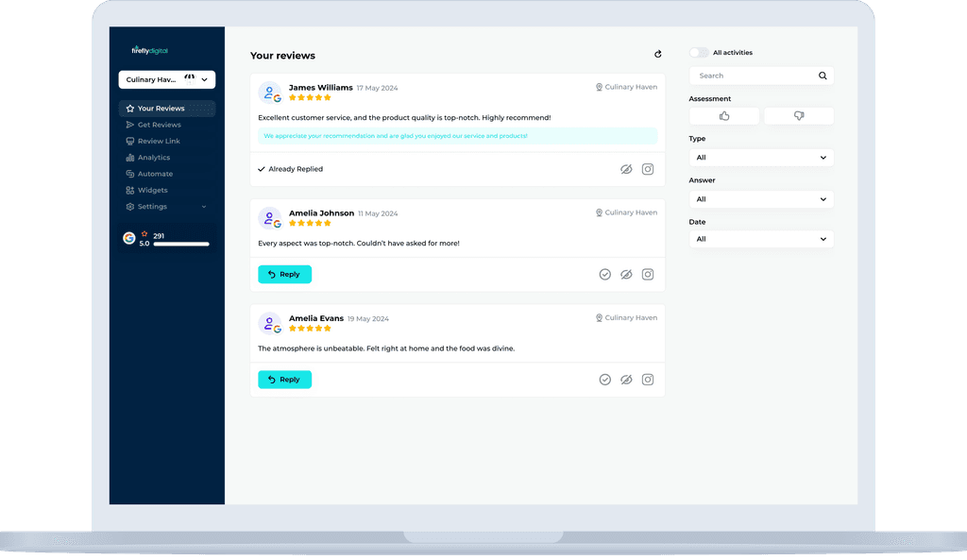Screen dimensions: 967x560
Task: Refresh the reviews list
Action: click(x=658, y=55)
